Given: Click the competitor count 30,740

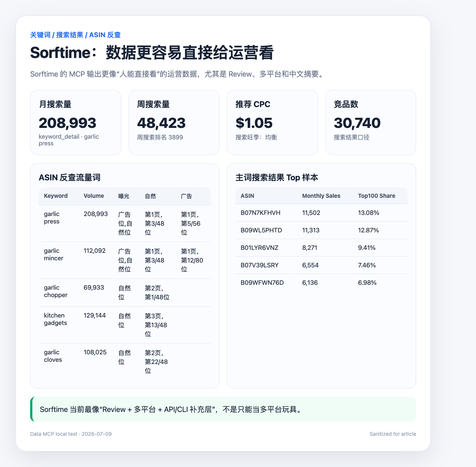Looking at the screenshot, I should point(357,123).
